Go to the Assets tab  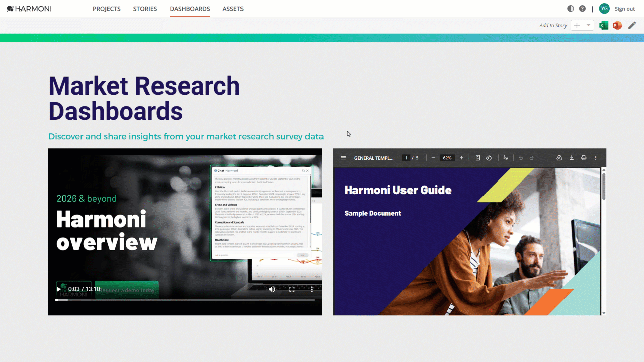tap(233, 9)
